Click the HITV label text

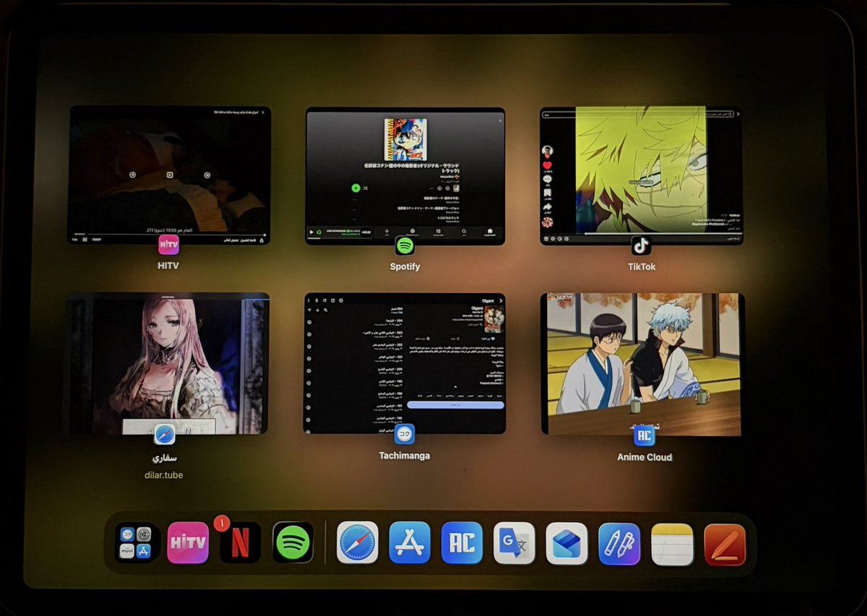point(168,266)
